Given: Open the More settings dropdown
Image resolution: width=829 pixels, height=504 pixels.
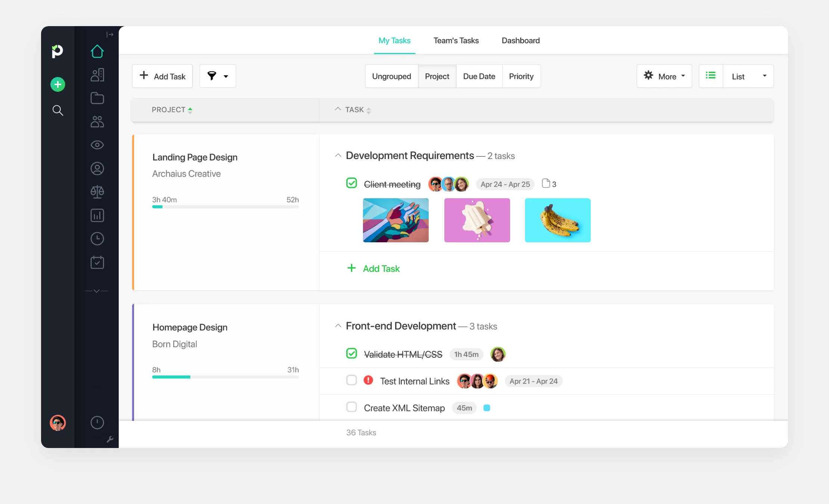Looking at the screenshot, I should click(x=664, y=76).
